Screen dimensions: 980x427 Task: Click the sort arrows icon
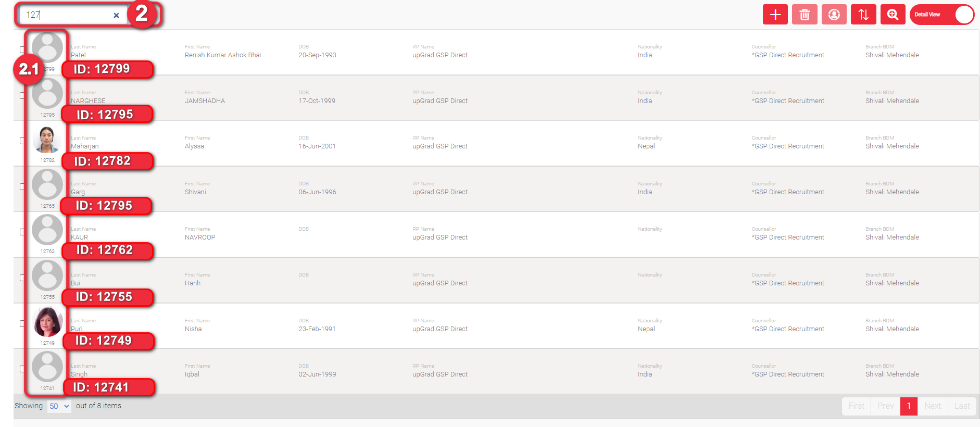(863, 15)
